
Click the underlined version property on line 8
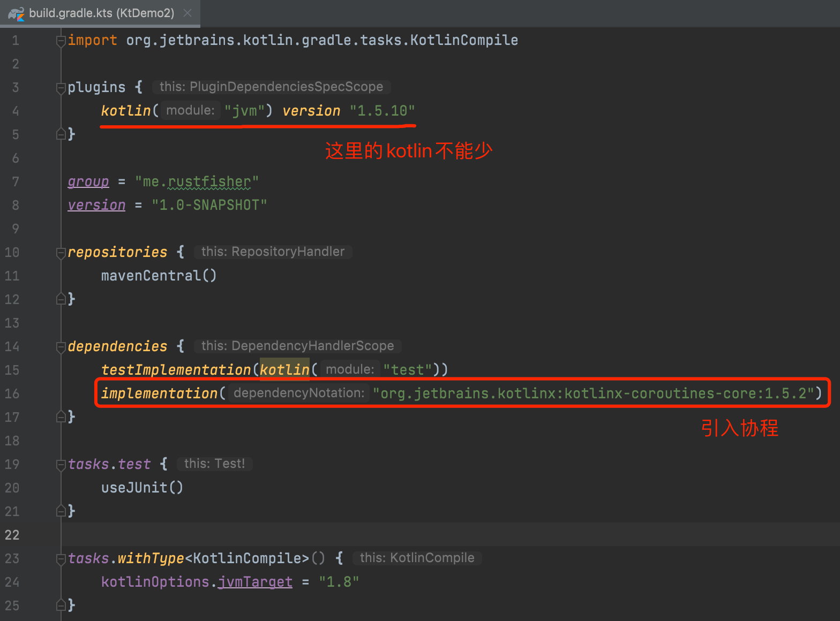(x=96, y=206)
